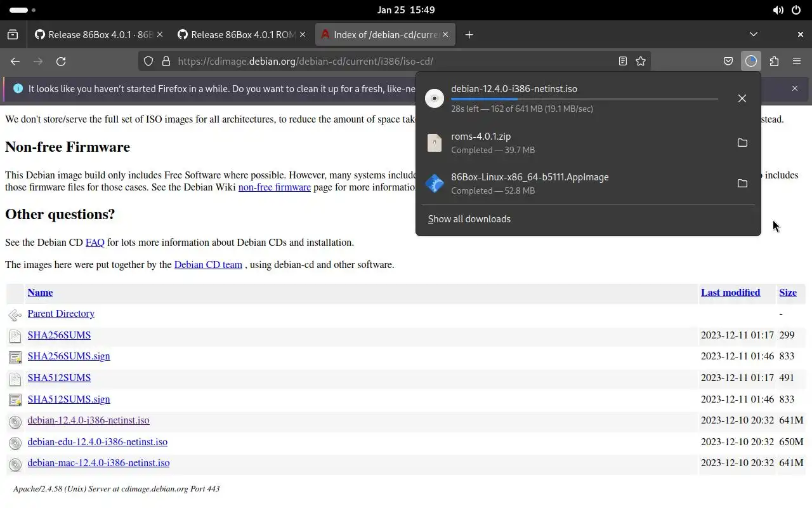Click the SHA256SUMS.sign file icon
This screenshot has height=508, width=812.
point(15,358)
